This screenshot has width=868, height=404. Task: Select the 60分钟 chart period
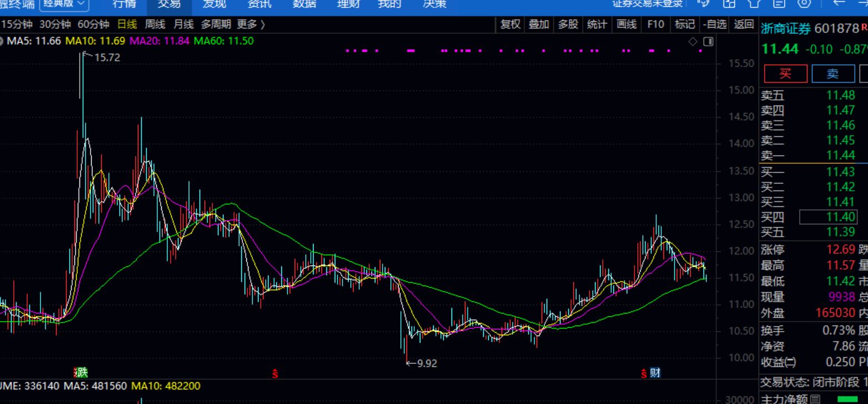coord(93,24)
